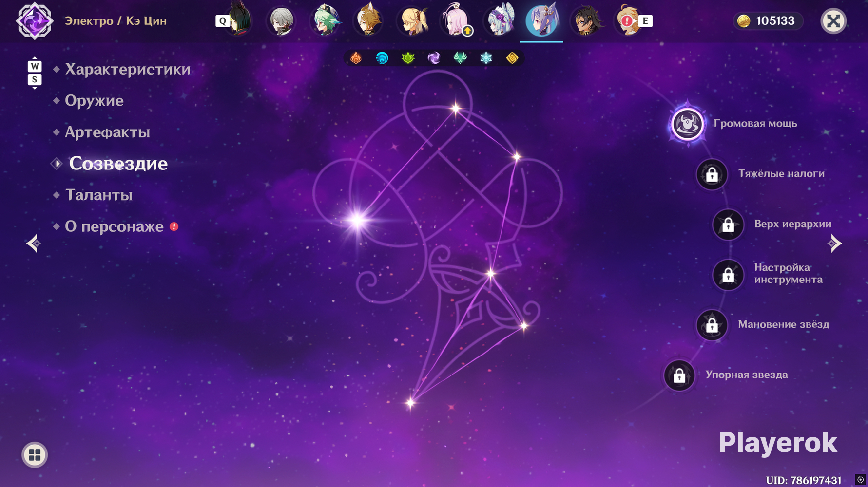868x487 pixels.
Task: Click the E key next-character hint
Action: coord(645,21)
